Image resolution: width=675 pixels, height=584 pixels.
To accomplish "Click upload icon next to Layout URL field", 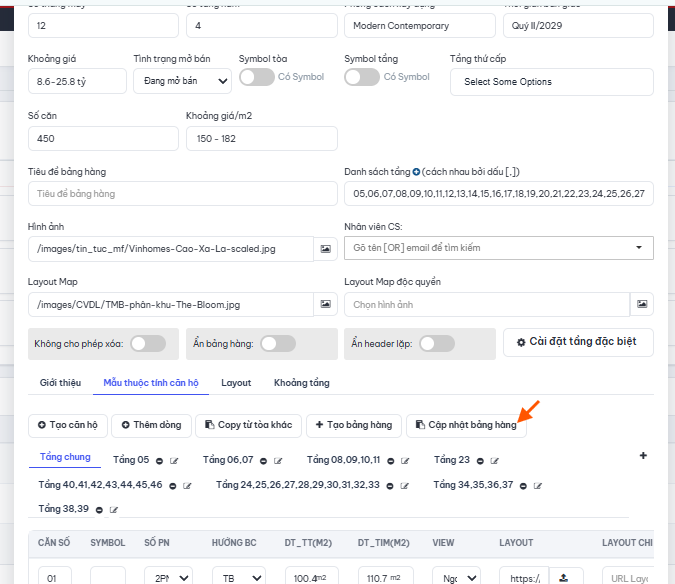I will tap(564, 578).
